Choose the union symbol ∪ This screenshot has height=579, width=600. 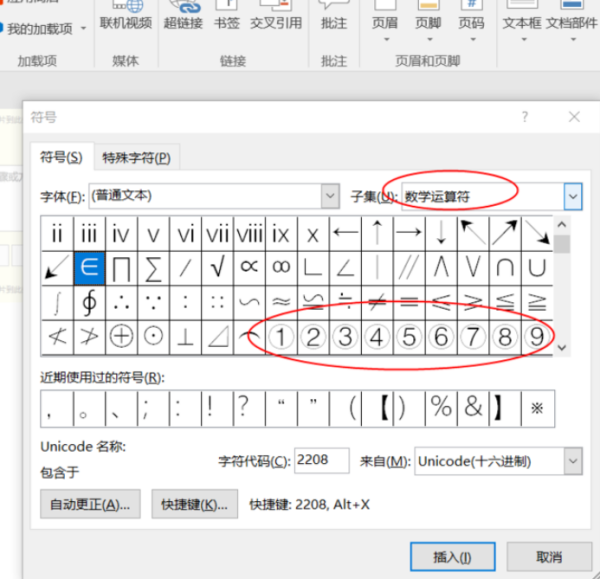(537, 268)
